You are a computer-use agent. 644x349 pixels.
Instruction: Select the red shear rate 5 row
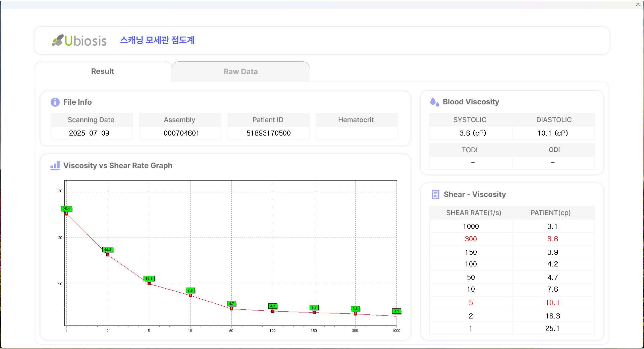[x=471, y=303]
